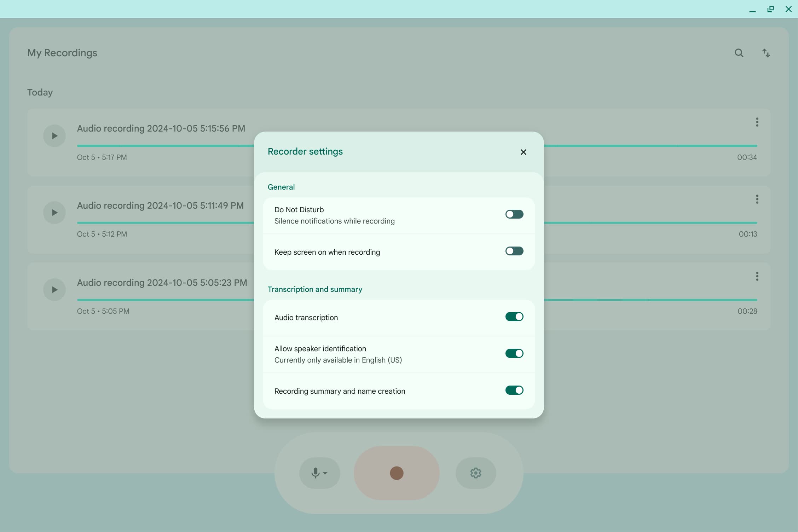Image resolution: width=798 pixels, height=532 pixels.
Task: Disable Allow speaker identification switch
Action: point(514,353)
